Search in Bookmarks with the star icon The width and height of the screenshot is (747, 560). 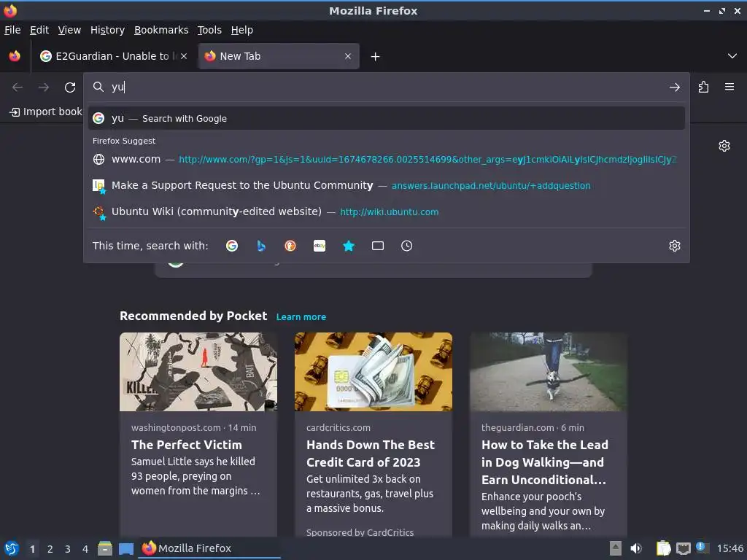(349, 246)
